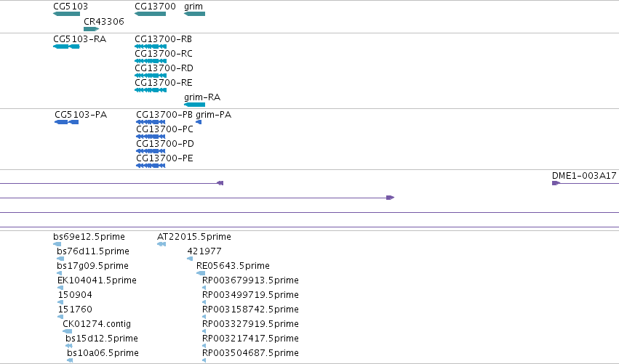Click the RP003158742.5prime label
Viewport: 619px width, 364px height.
pyautogui.click(x=250, y=310)
